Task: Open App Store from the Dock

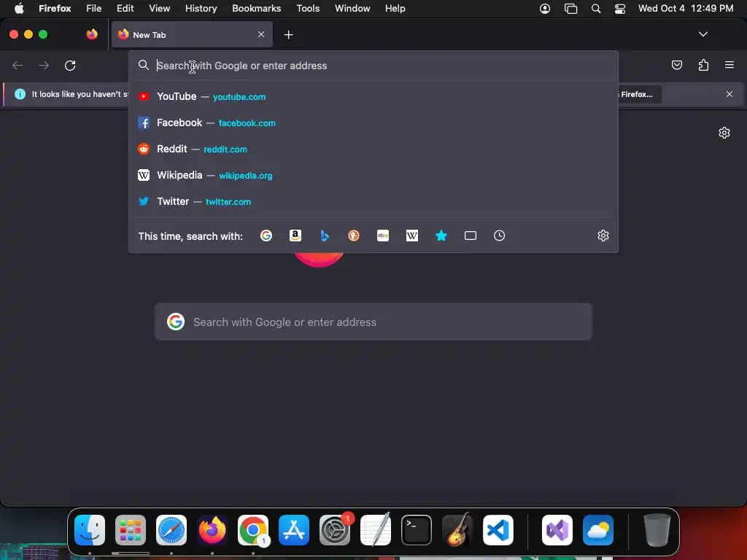Action: (294, 530)
